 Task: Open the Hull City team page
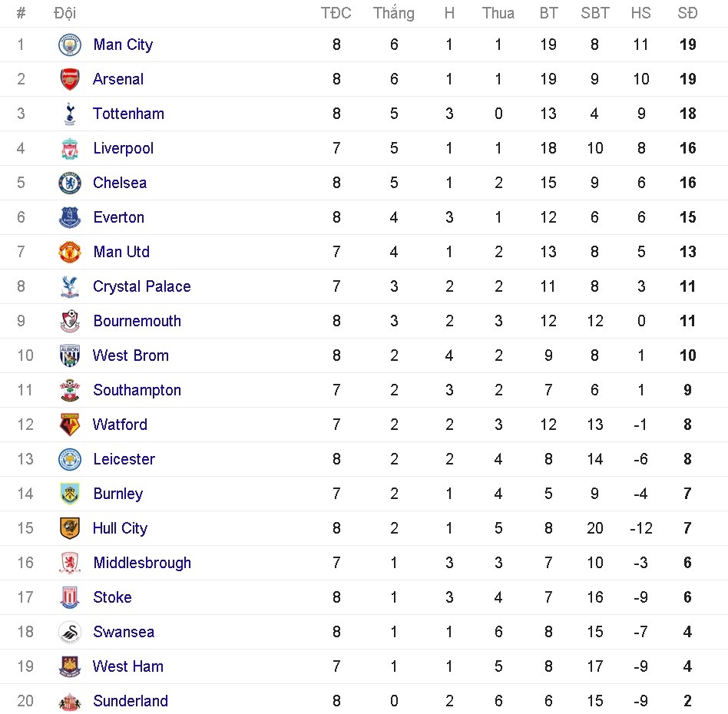119,528
